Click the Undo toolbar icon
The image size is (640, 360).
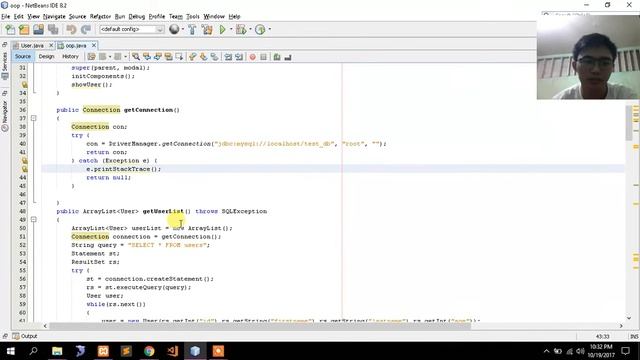[x=71, y=29]
